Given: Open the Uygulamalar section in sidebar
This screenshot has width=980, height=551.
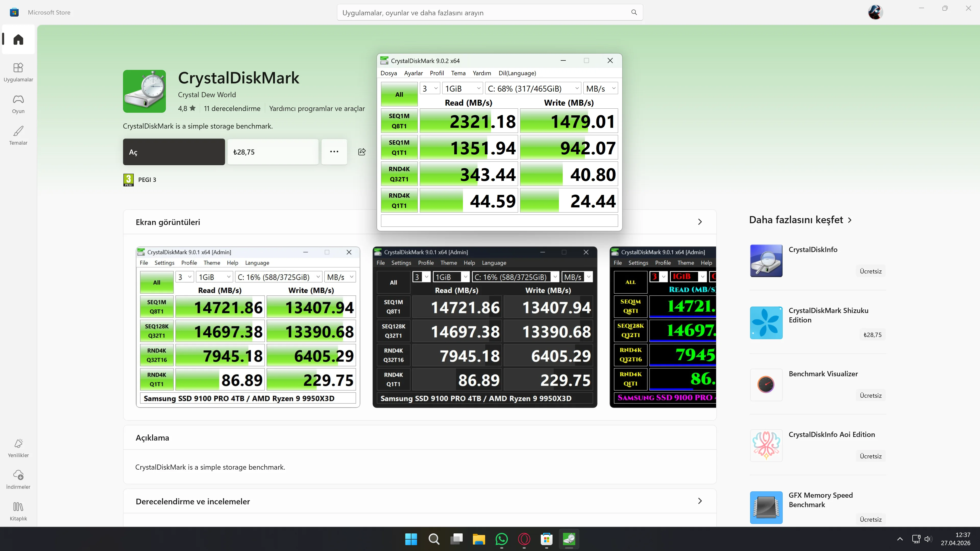Looking at the screenshot, I should (18, 72).
